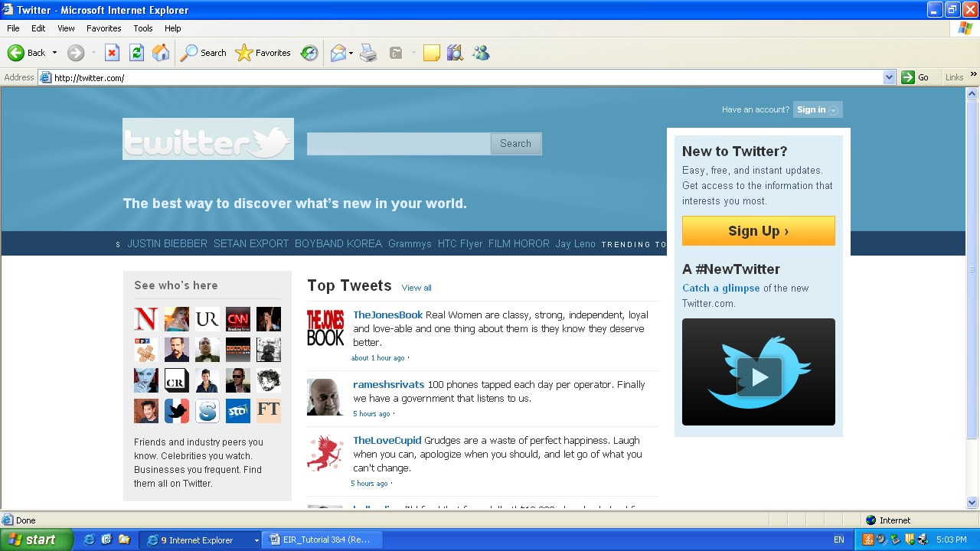Launch Messenger people icon
The height and width of the screenshot is (551, 980).
[x=481, y=53]
